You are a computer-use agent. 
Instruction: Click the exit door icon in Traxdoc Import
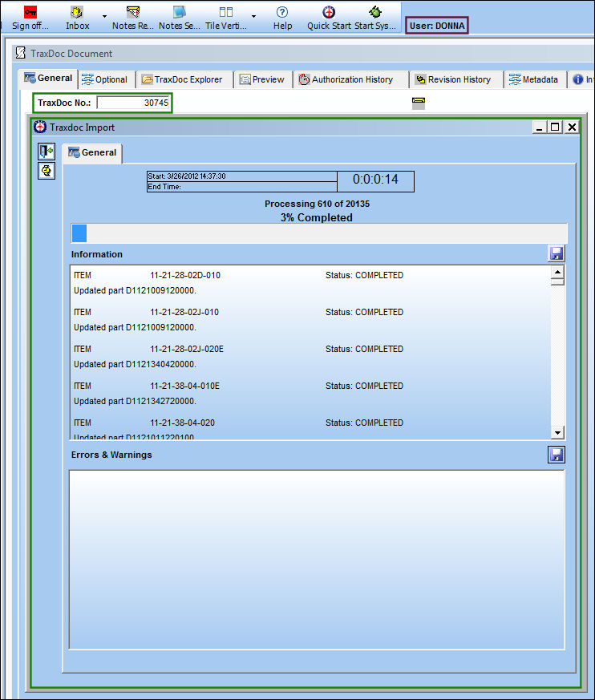tap(47, 152)
